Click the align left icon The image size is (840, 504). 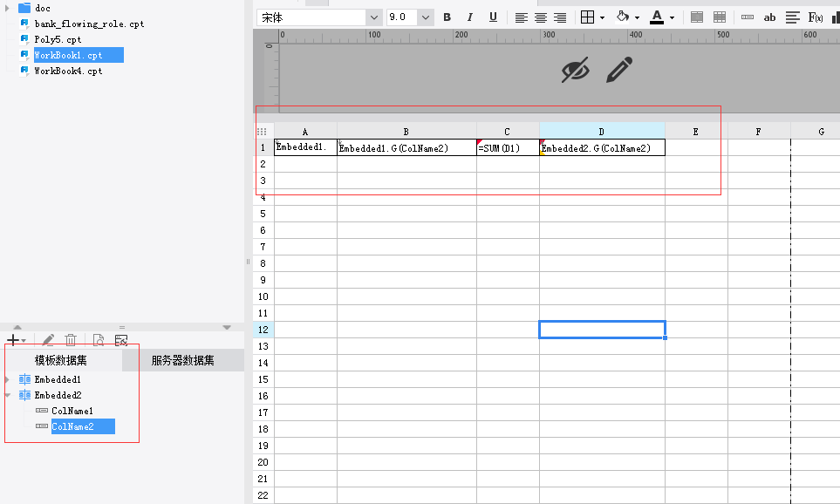[522, 17]
